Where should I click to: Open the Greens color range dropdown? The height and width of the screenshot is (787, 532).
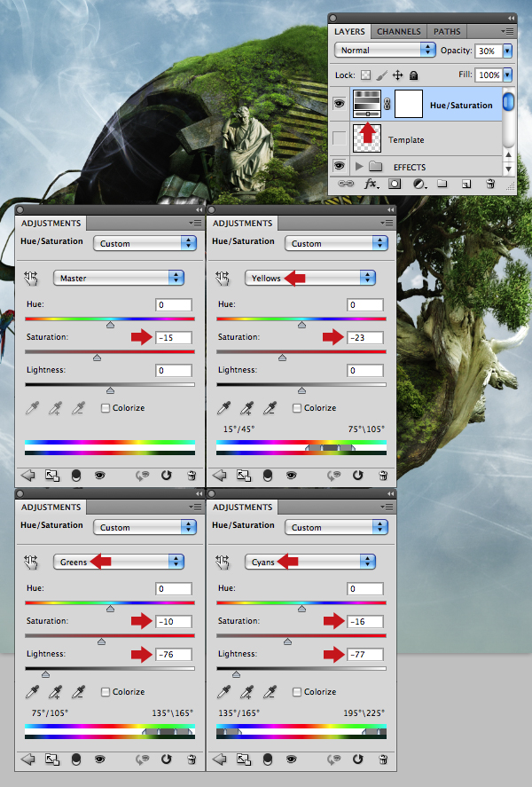[118, 562]
